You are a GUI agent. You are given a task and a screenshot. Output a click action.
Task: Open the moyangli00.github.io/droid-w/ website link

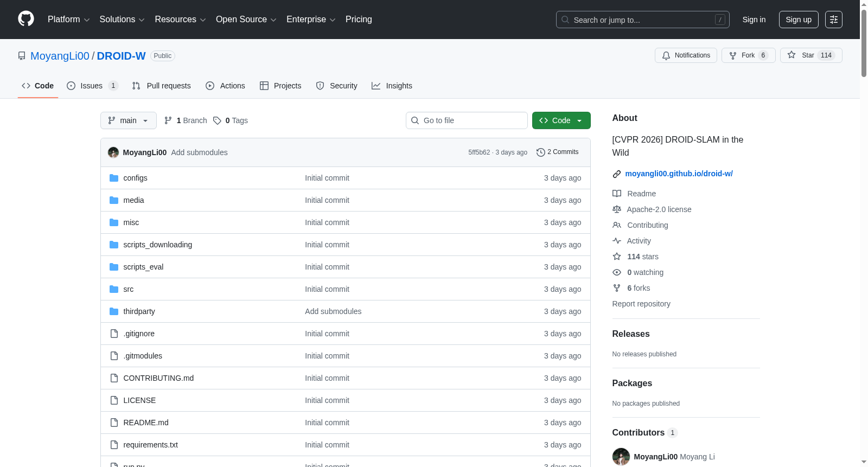(x=679, y=174)
